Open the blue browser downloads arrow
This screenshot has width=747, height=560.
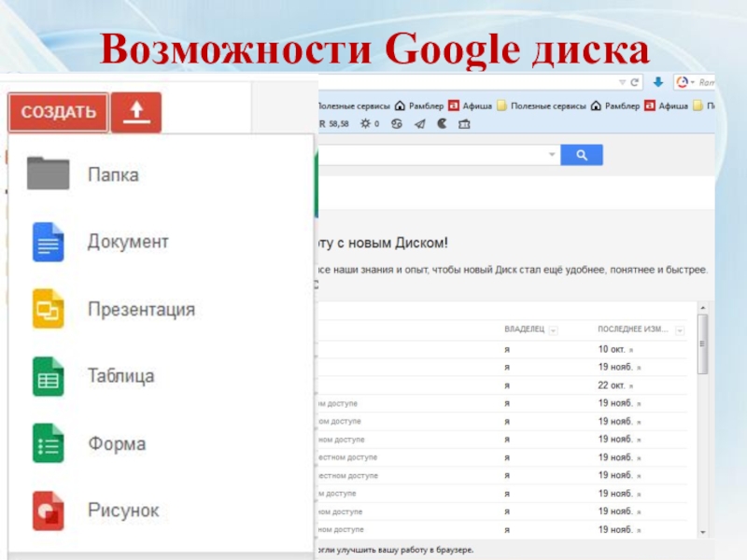point(659,82)
